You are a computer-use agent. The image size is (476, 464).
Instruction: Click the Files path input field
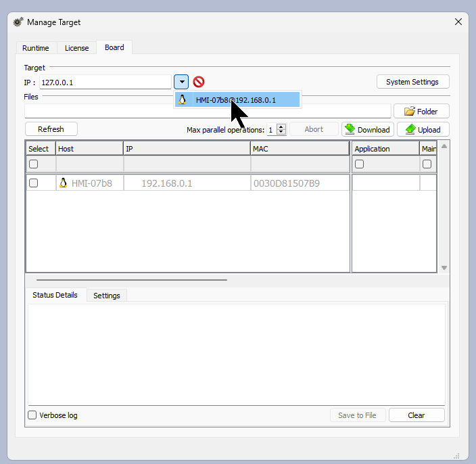pyautogui.click(x=208, y=111)
